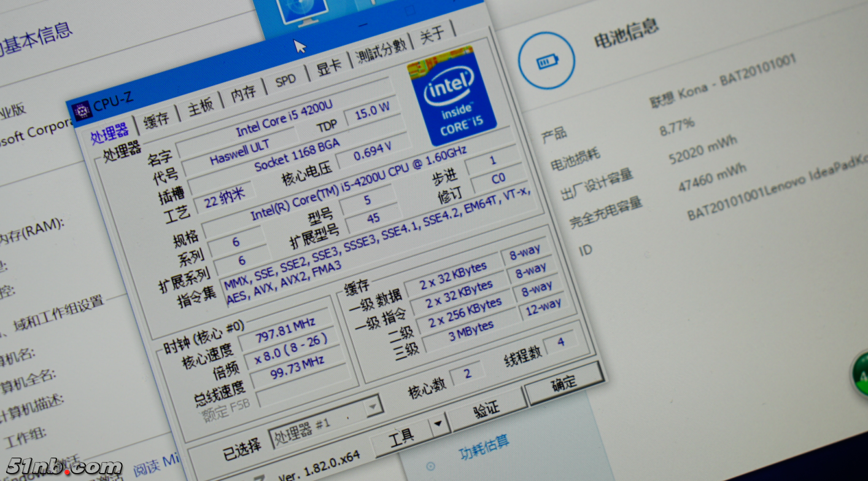
Task: Click the 电池信息 heading in battery window
Action: coord(626,34)
